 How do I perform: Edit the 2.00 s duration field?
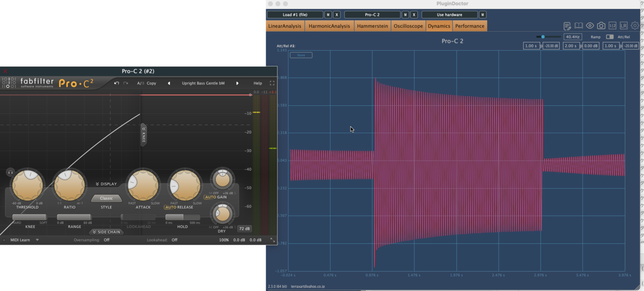[572, 46]
